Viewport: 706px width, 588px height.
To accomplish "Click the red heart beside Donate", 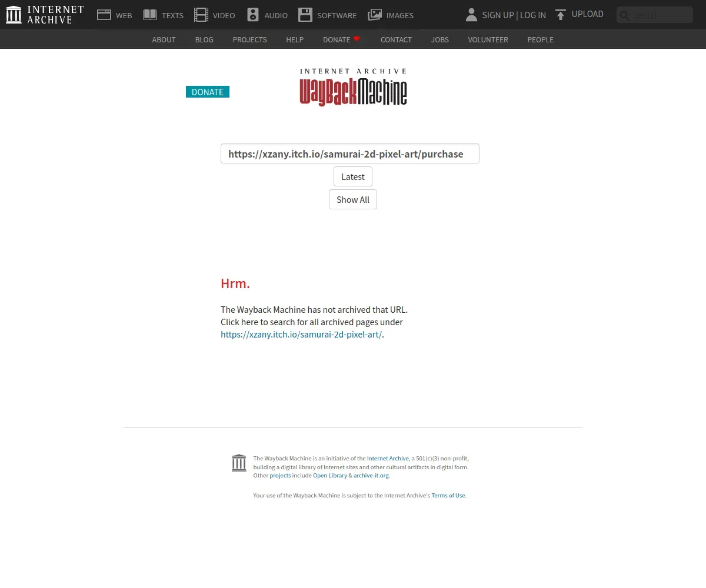I will coord(357,39).
